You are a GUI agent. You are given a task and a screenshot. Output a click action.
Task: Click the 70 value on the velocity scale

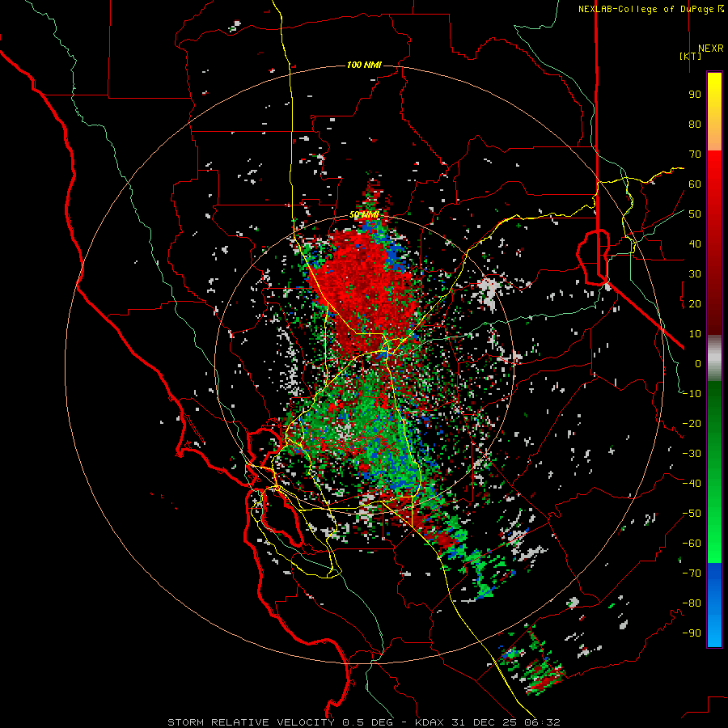tap(695, 154)
